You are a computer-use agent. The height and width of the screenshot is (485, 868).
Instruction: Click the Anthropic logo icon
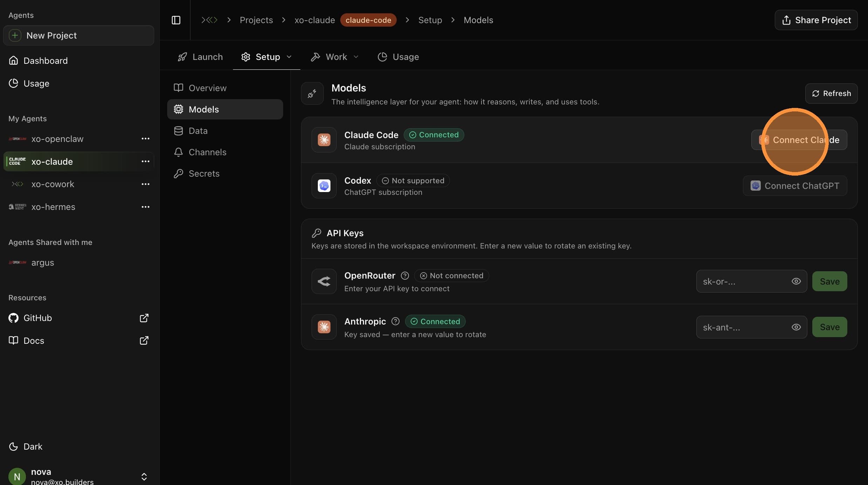324,327
